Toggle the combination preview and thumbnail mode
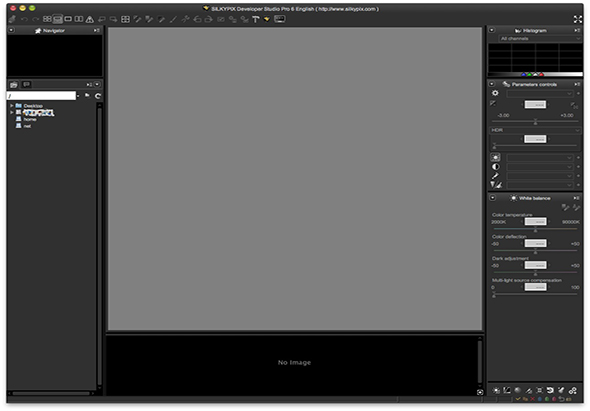This screenshot has width=590, height=411. pos(57,19)
